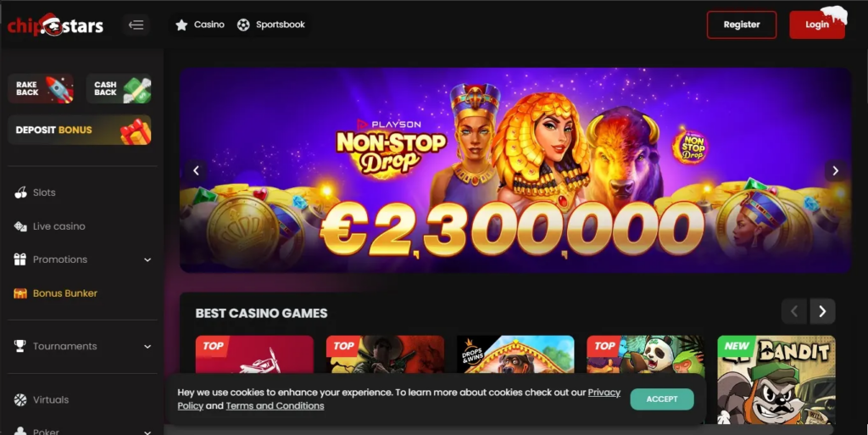Open Terms and Conditions link
Image resolution: width=868 pixels, height=435 pixels.
[x=275, y=405]
